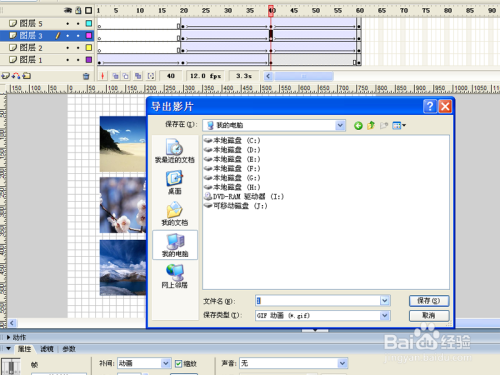Select 本地磁盘 (E:) drive
Screen dimensions: 500x375
click(x=233, y=159)
